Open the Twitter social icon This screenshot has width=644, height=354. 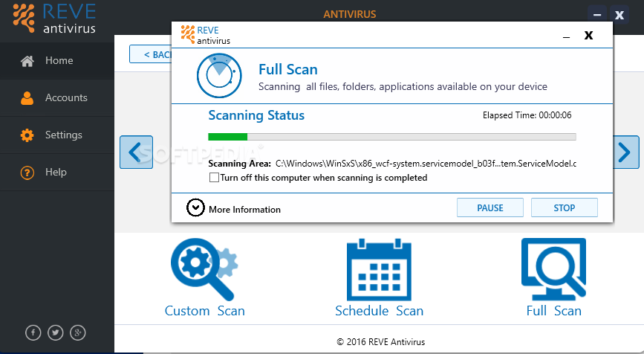[x=56, y=332]
